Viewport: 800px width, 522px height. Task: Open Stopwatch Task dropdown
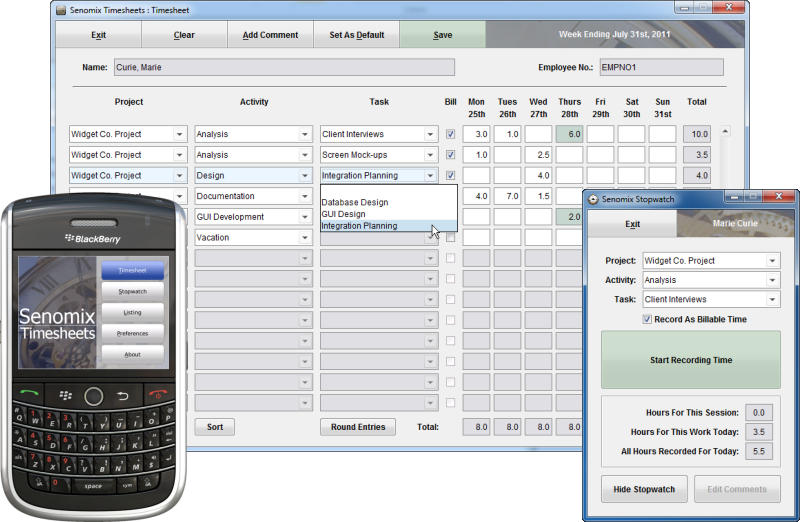772,300
